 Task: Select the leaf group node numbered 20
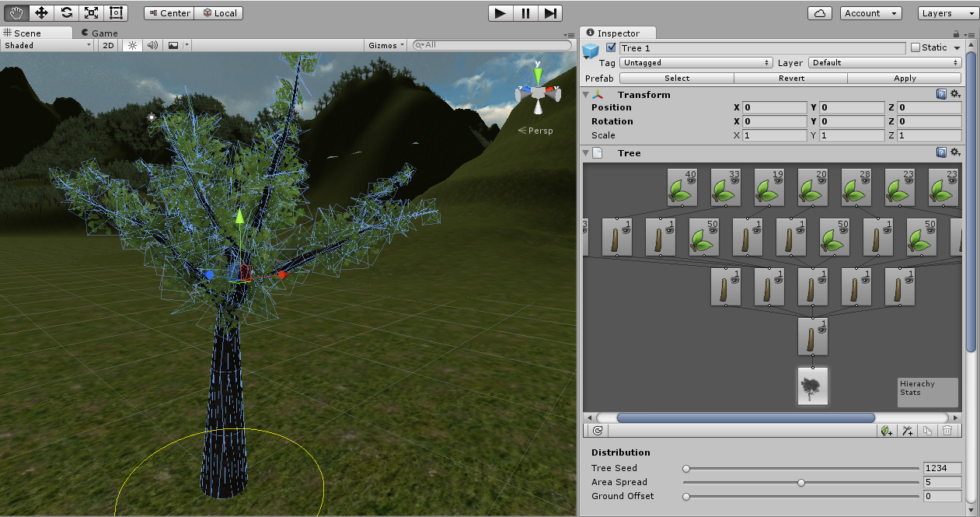tap(812, 189)
